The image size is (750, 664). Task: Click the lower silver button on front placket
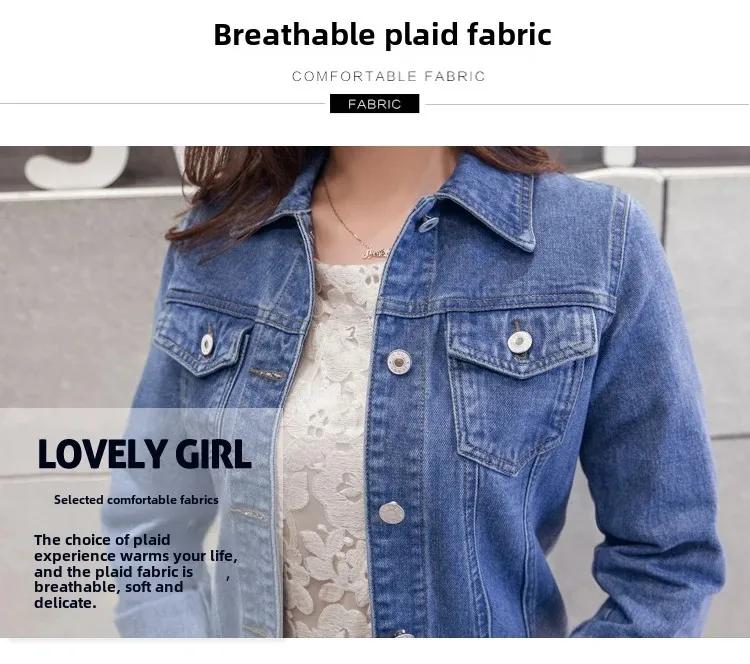(392, 513)
